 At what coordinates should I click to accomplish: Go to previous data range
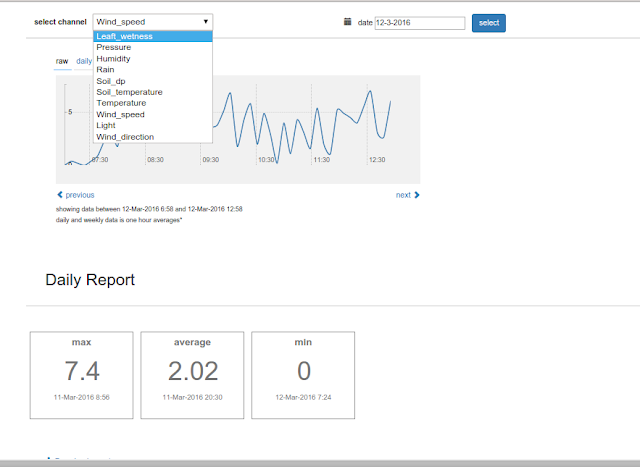point(76,195)
